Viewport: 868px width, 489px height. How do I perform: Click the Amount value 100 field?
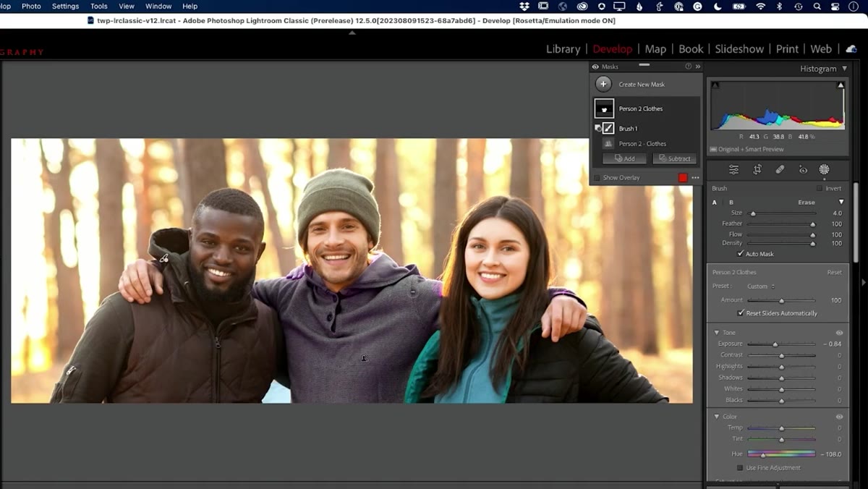pyautogui.click(x=835, y=300)
